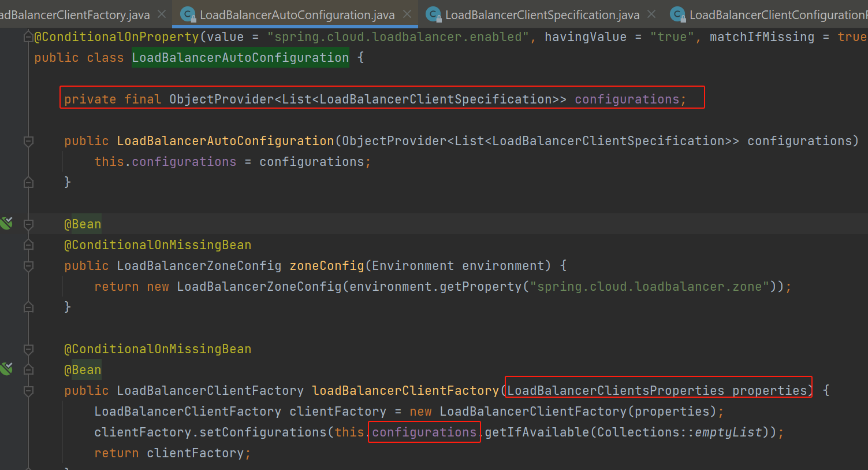Click the "spring.cloud.loadbalancer.enabled" string

pos(398,37)
